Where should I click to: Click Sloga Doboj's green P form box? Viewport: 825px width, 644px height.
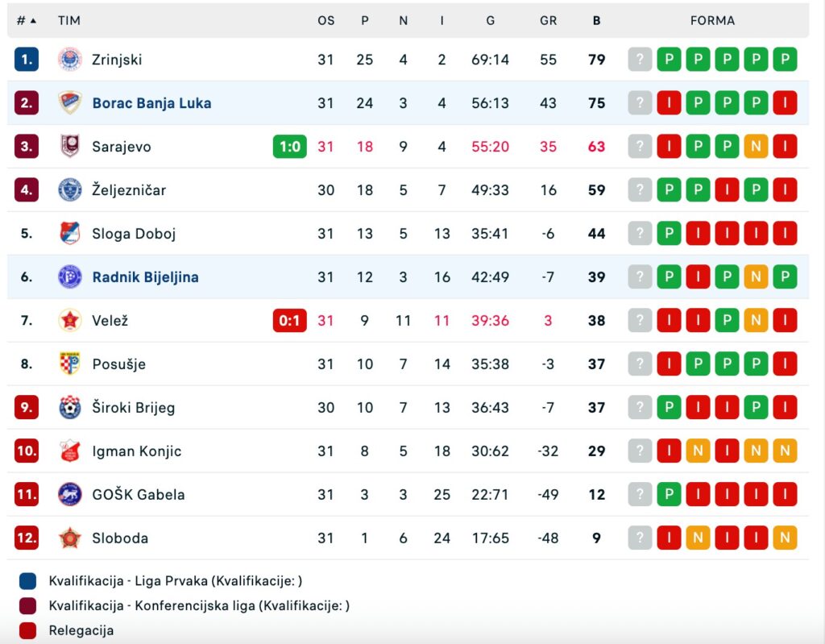coord(669,233)
